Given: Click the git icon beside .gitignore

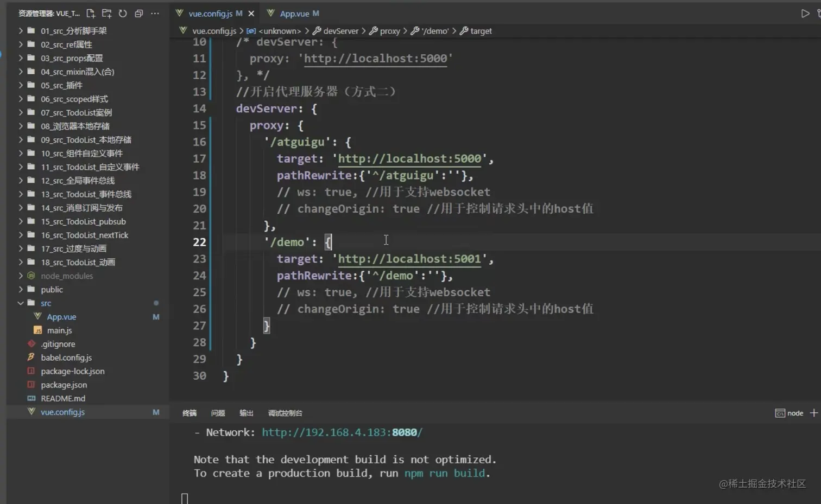Looking at the screenshot, I should 31,343.
